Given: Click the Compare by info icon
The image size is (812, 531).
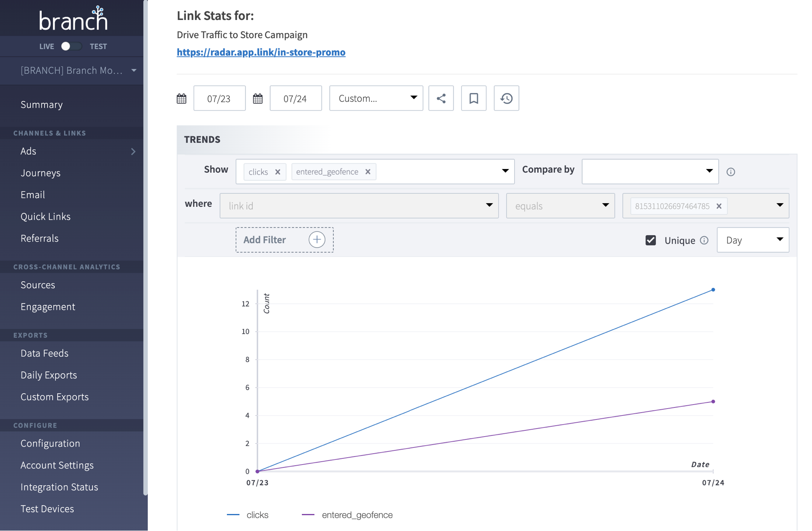Looking at the screenshot, I should (731, 172).
